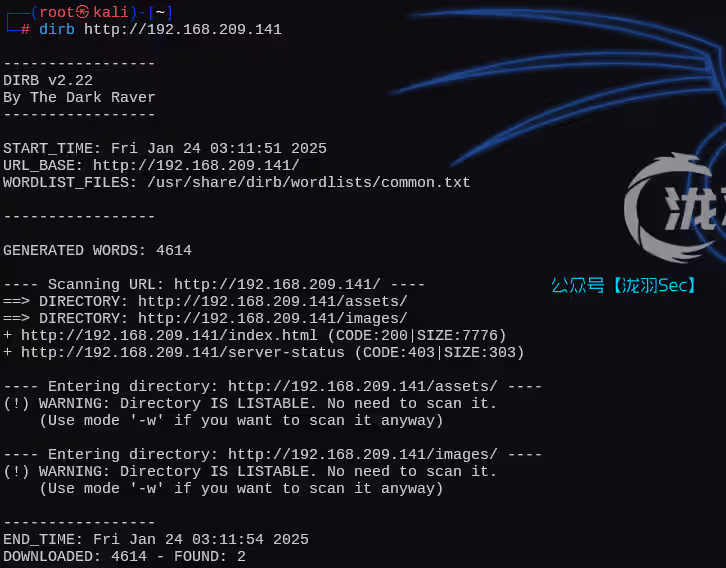Click the URL_BASE address line
This screenshot has width=726, height=568.
(x=151, y=165)
